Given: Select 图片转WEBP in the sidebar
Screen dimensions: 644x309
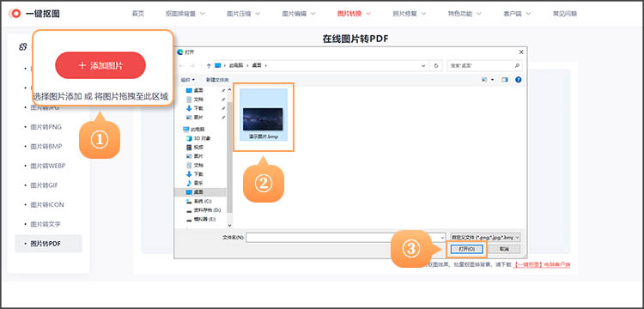Looking at the screenshot, I should coord(47,166).
